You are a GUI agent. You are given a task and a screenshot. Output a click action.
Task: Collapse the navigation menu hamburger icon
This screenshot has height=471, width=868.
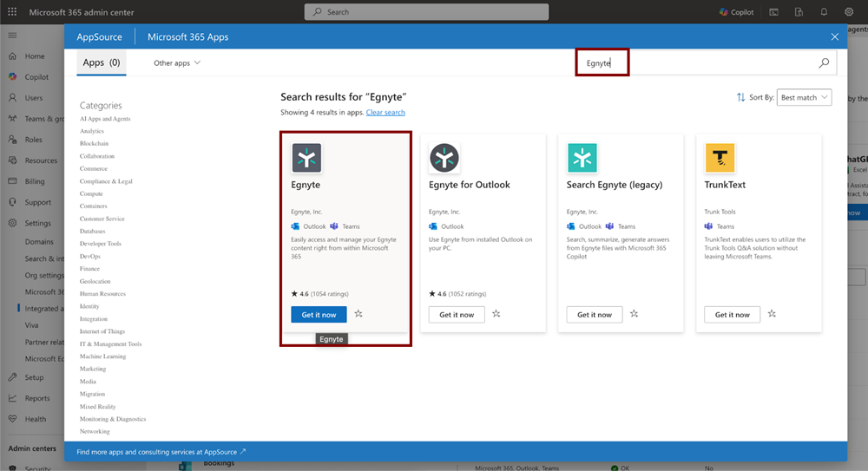(x=12, y=36)
